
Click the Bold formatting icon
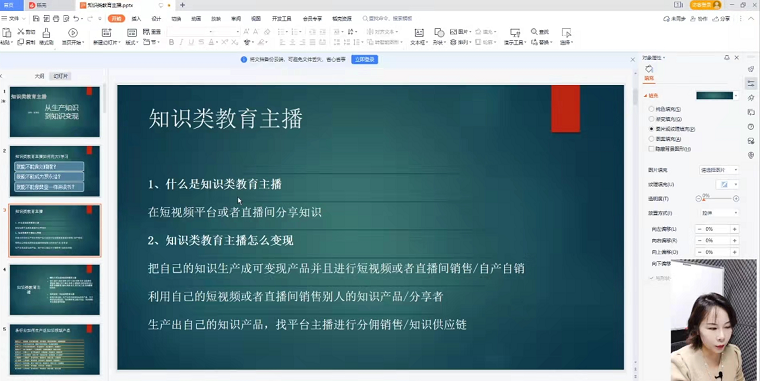click(x=171, y=43)
